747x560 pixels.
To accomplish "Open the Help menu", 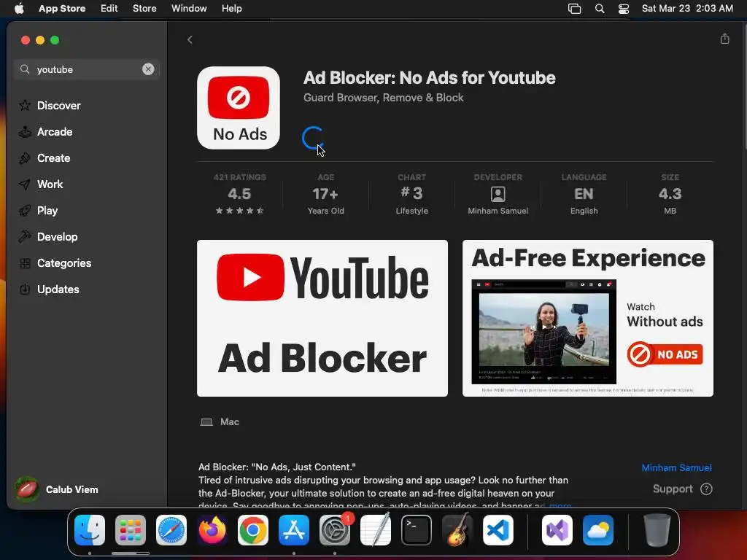I will pos(231,9).
